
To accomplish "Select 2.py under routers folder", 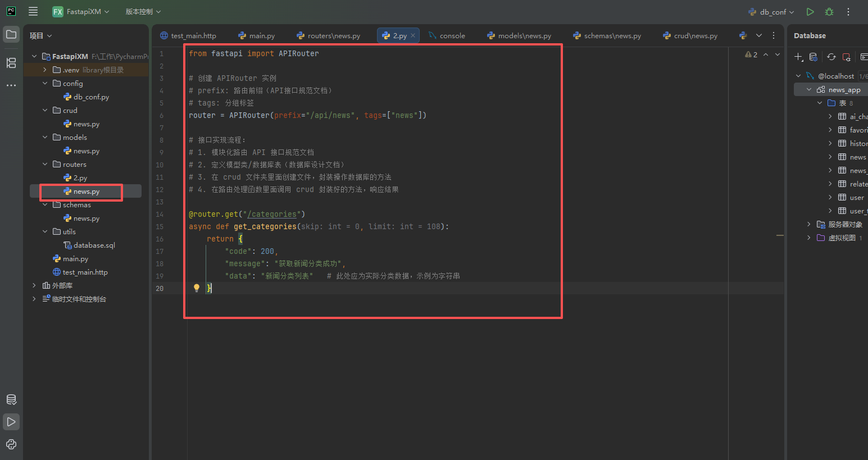I will tap(75, 177).
